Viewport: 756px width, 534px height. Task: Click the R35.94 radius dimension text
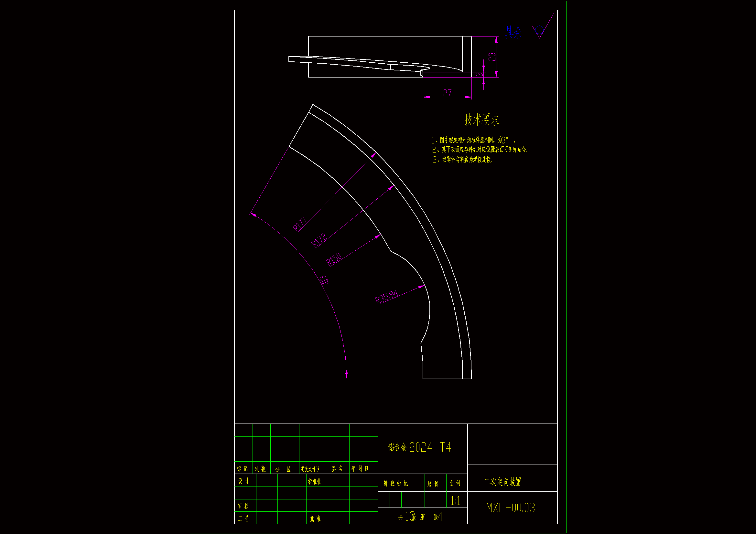click(x=386, y=297)
